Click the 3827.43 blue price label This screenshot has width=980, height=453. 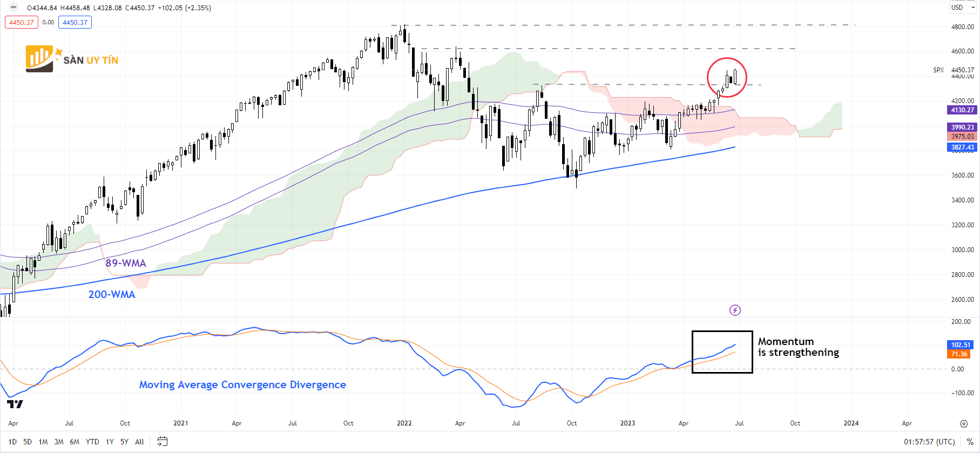pyautogui.click(x=962, y=147)
